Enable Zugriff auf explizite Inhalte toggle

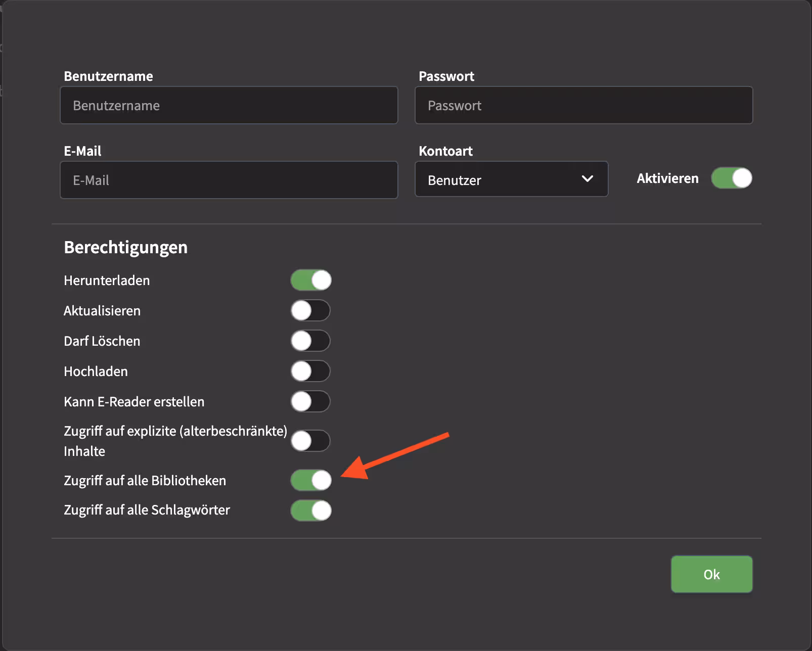tap(311, 441)
